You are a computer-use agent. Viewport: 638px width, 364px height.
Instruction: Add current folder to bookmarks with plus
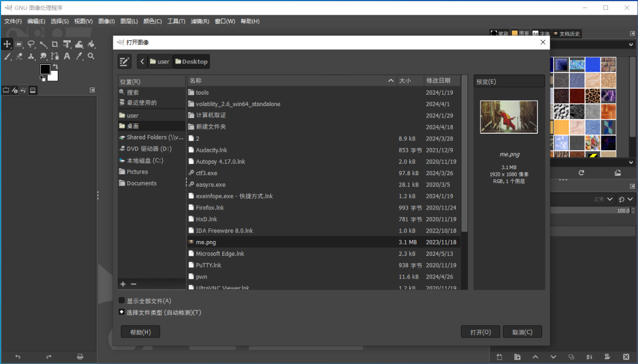[123, 284]
